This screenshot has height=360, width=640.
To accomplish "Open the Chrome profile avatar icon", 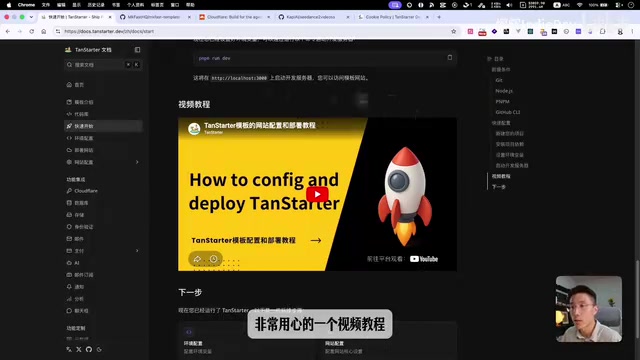I will point(620,31).
